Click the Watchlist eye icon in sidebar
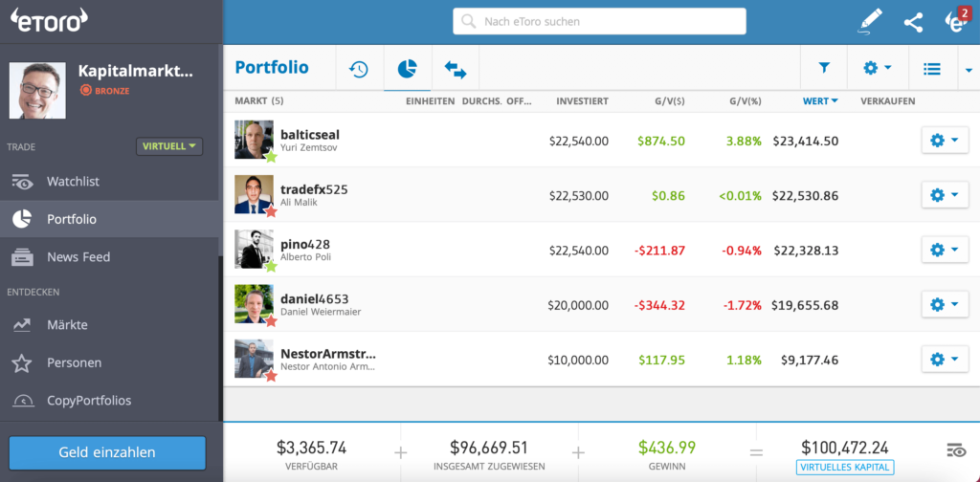 [x=22, y=182]
